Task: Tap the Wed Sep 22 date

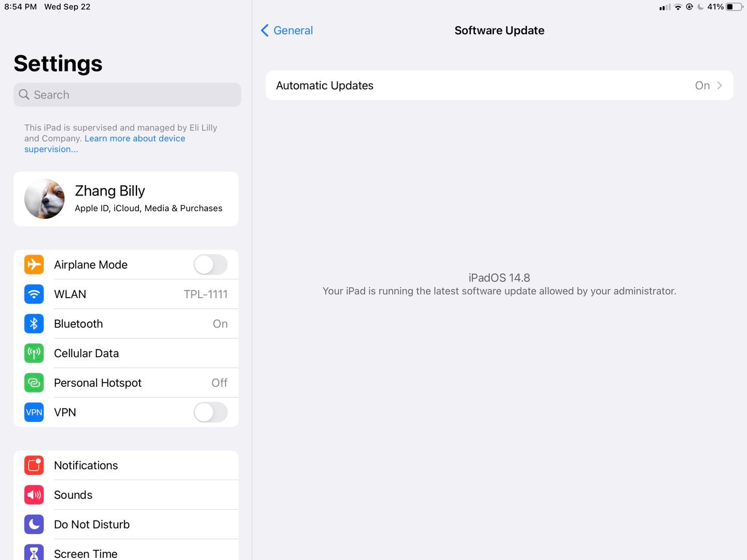Action: tap(67, 7)
